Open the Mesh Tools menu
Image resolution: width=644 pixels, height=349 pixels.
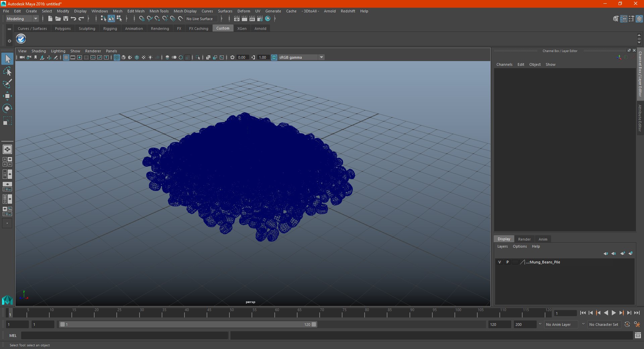(159, 11)
